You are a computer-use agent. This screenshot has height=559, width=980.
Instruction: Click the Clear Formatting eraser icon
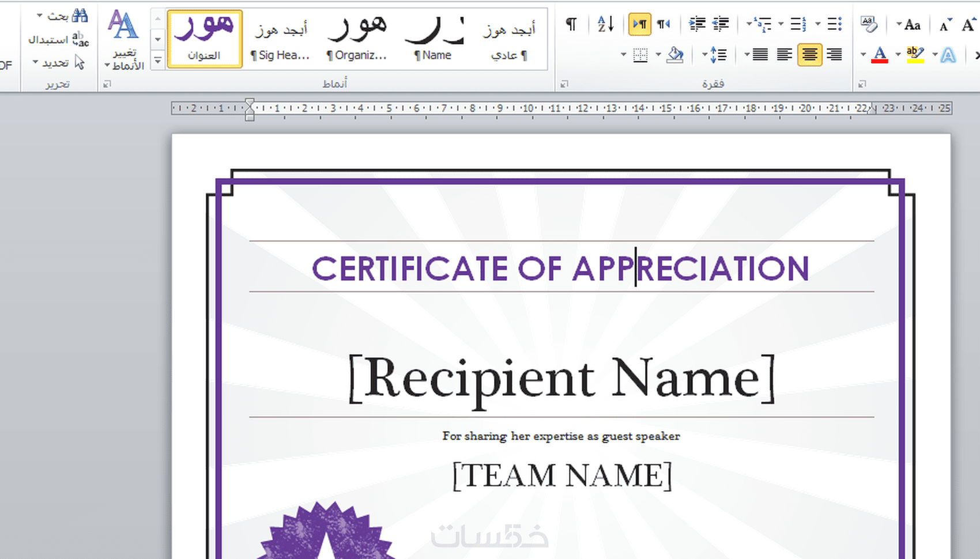click(869, 24)
